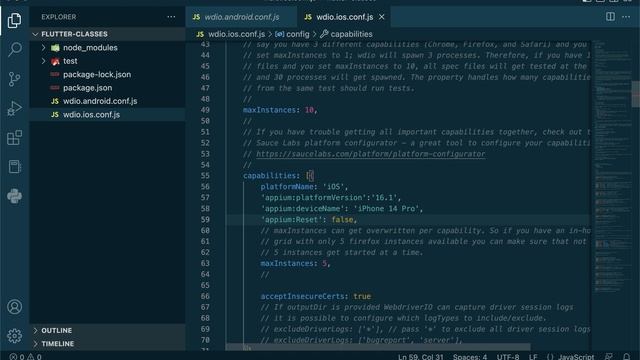Open the Run and Debug view

pos(14,108)
